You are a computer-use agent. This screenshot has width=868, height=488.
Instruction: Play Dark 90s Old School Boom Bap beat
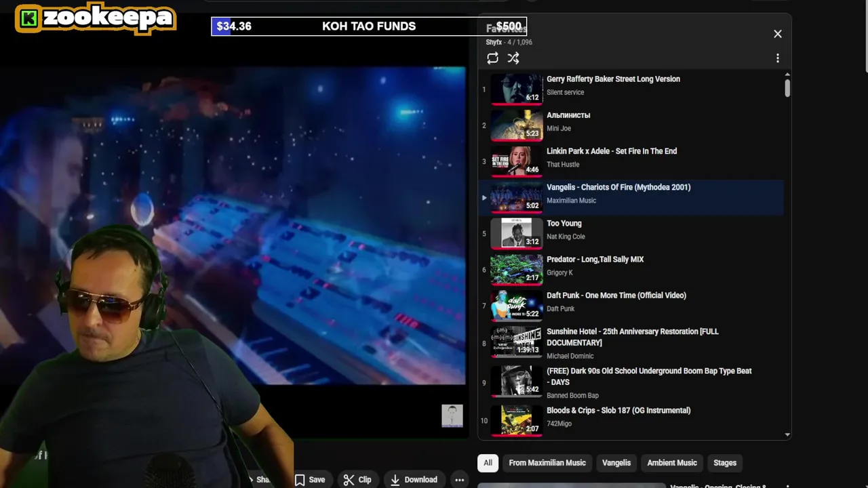click(649, 376)
